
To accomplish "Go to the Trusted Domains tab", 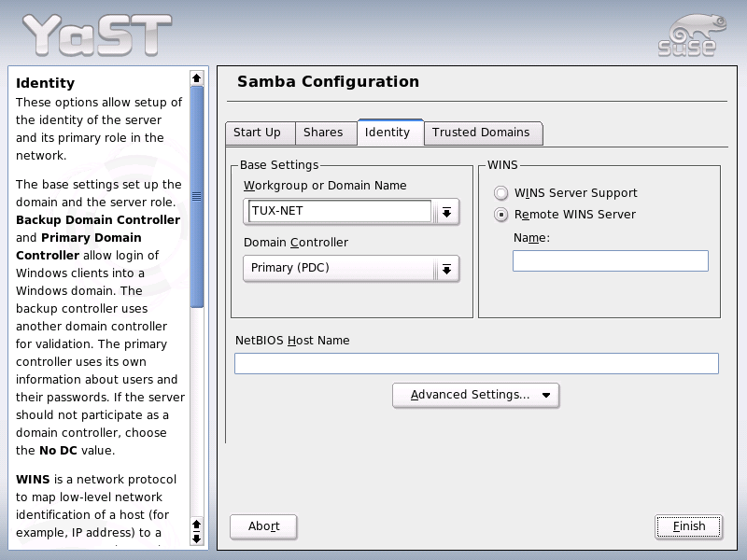I will pos(483,133).
